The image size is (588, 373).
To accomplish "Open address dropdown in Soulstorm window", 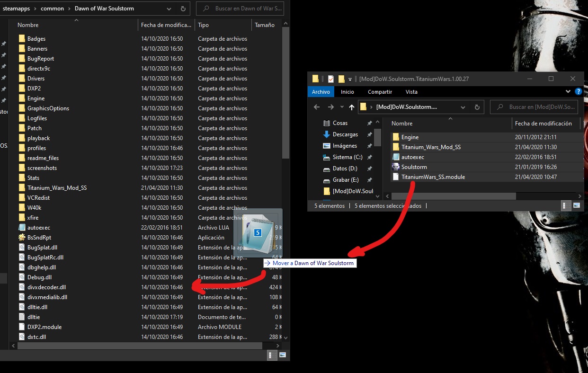I will pos(170,9).
